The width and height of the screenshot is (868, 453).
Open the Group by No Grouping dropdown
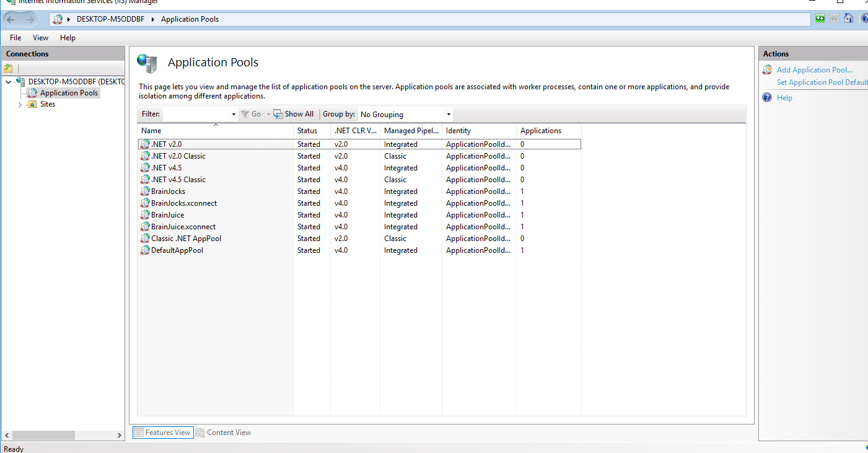pyautogui.click(x=449, y=115)
